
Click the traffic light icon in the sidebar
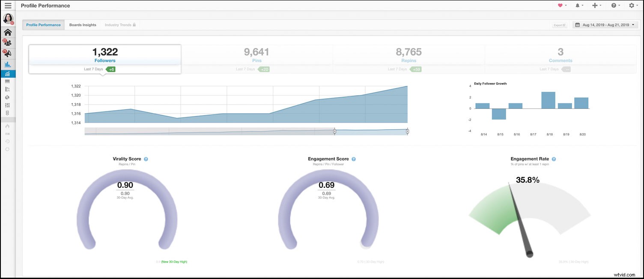click(x=8, y=113)
